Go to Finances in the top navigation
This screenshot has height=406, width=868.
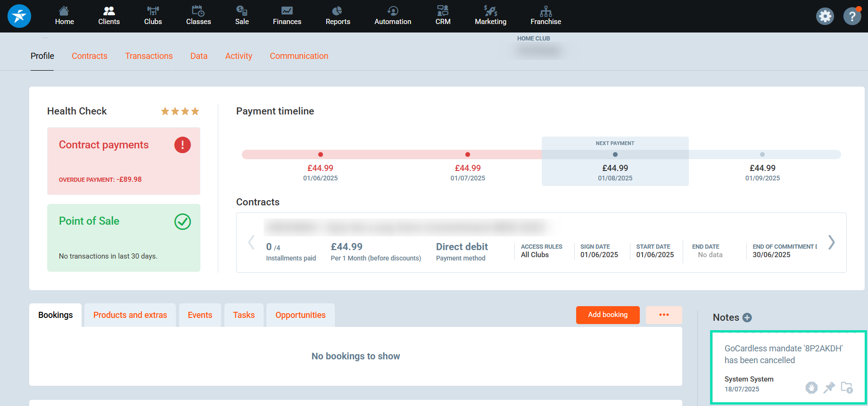point(287,16)
